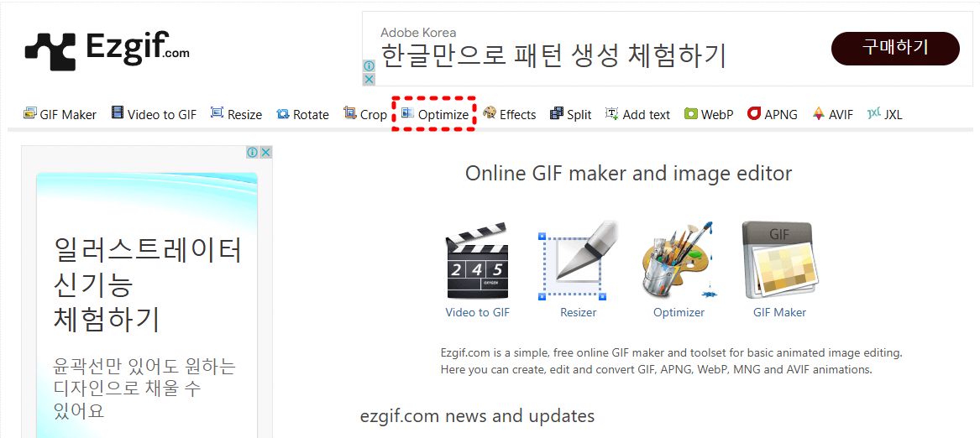Viewport: 980px width, 438px height.
Task: Follow the Resizer text link
Action: [578, 312]
